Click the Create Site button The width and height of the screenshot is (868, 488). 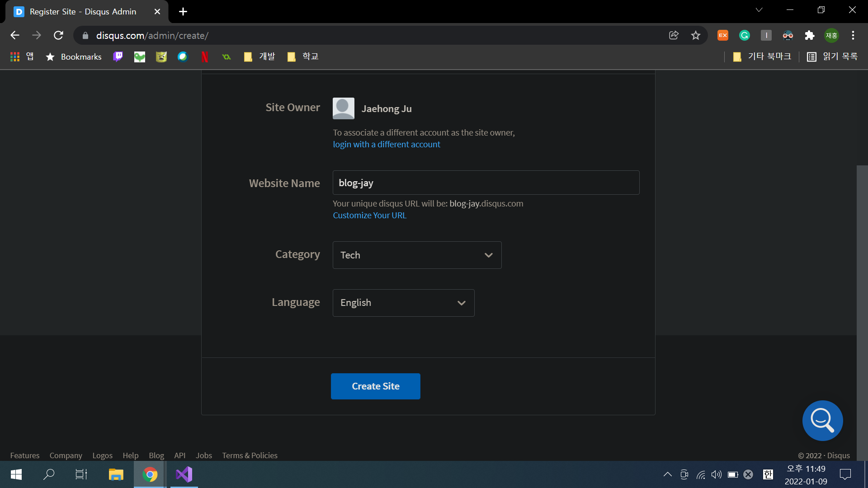376,386
